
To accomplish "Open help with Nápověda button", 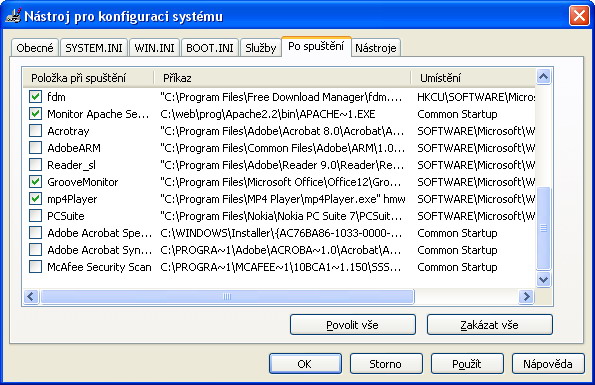I will 548,364.
